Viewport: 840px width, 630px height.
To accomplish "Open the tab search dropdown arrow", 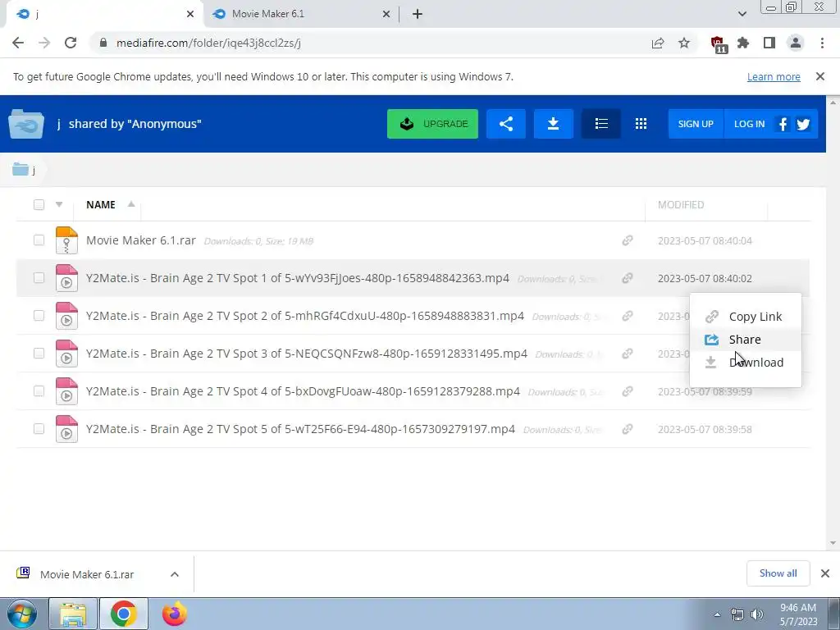I will click(x=742, y=14).
